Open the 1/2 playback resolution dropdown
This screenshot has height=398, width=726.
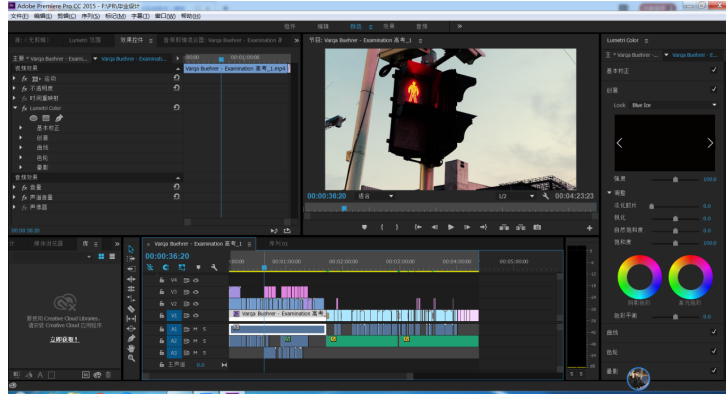click(x=516, y=196)
